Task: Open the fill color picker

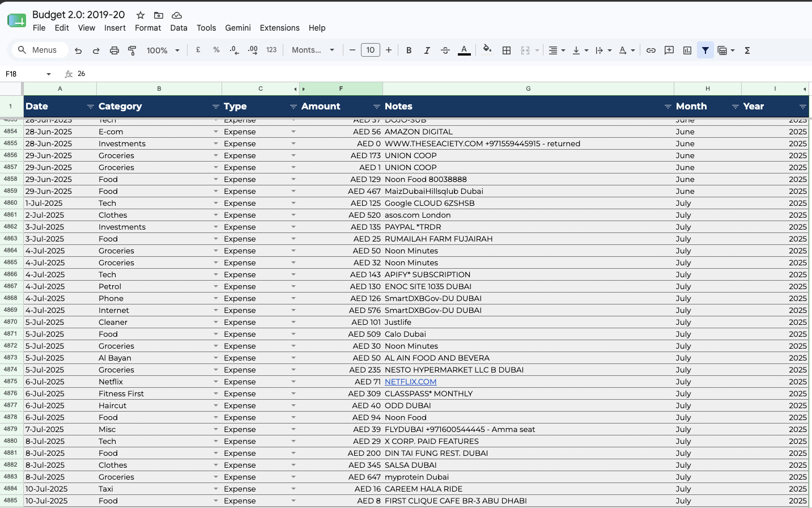Action: pos(487,50)
